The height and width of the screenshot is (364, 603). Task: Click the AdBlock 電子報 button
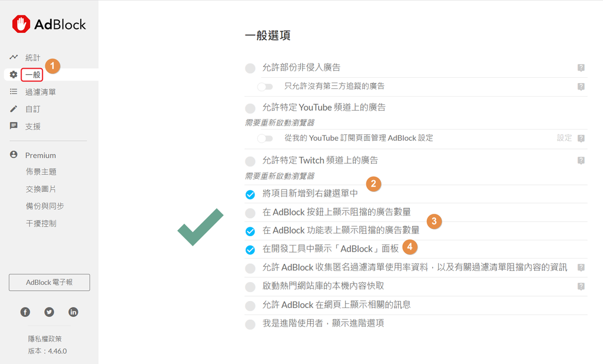click(49, 283)
